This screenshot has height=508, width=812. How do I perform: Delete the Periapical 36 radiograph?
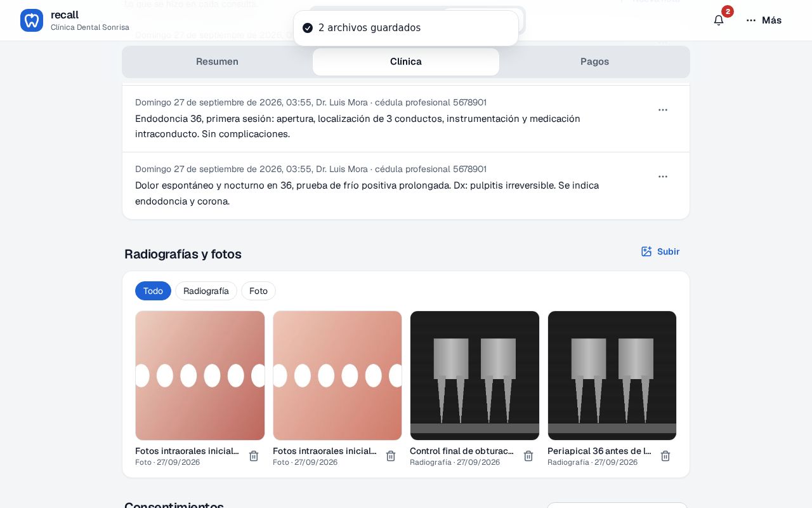(665, 456)
